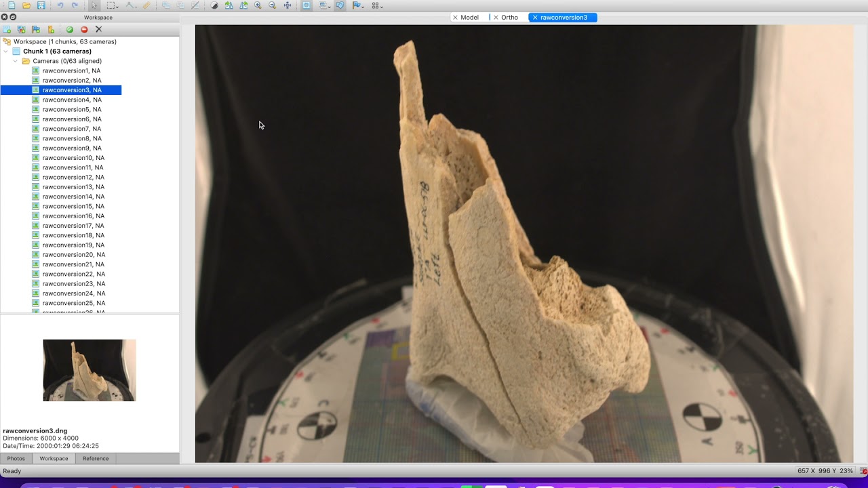Select camera rawconversion16, NA
The height and width of the screenshot is (488, 868).
point(73,216)
